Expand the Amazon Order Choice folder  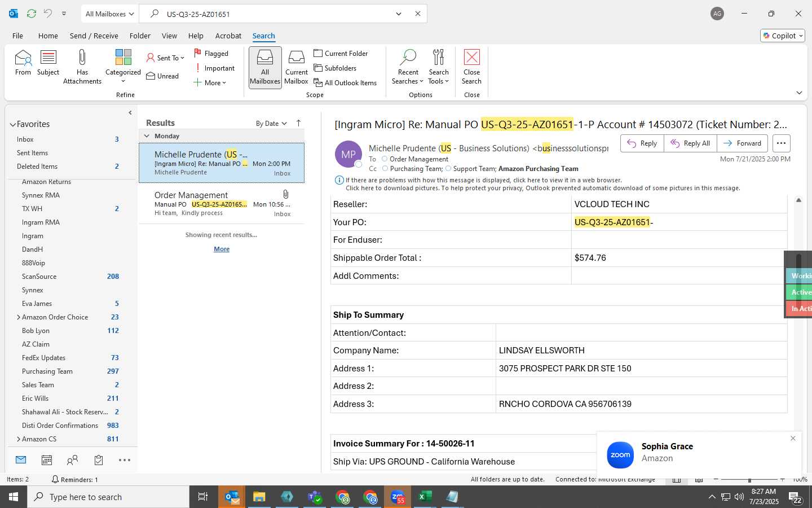(19, 317)
